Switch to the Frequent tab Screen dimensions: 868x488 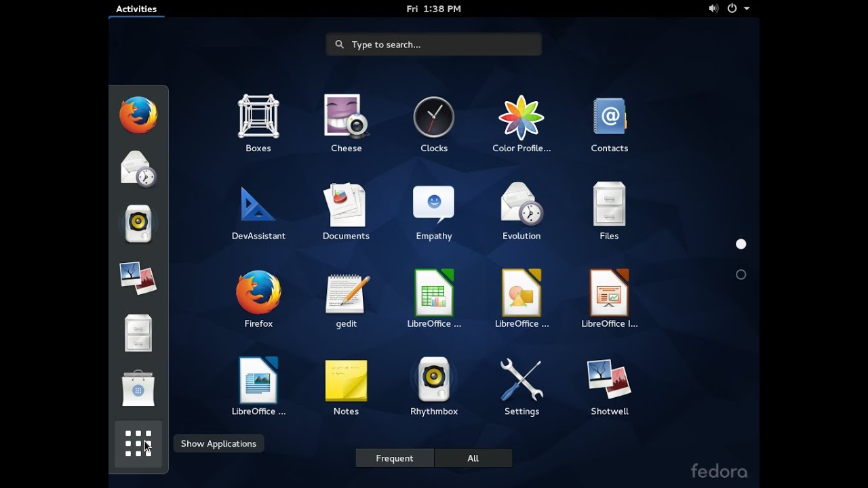[395, 458]
